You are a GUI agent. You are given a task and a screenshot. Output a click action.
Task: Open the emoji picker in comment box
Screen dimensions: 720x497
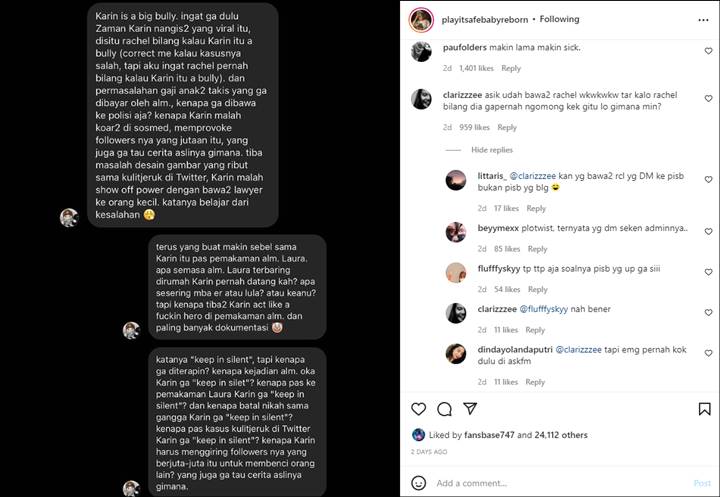point(418,483)
